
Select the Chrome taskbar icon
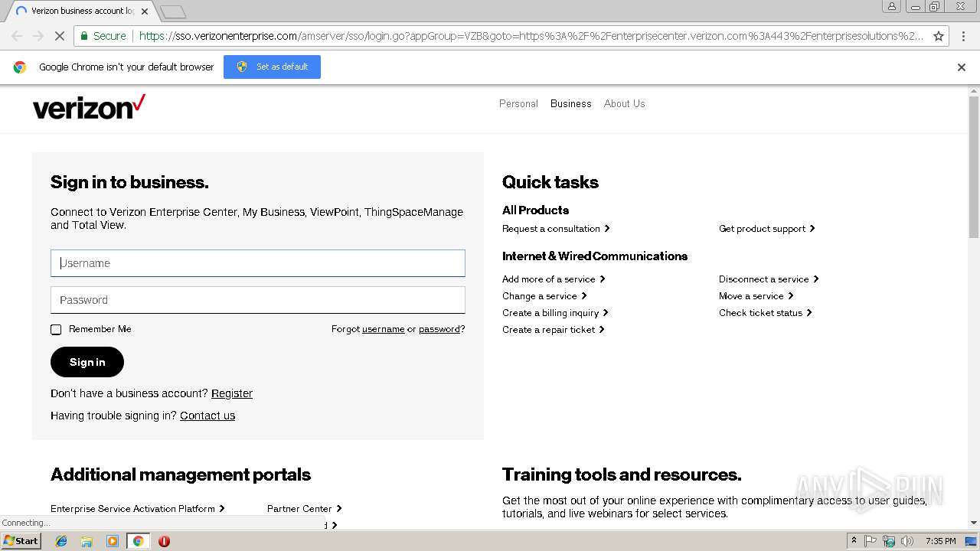coord(138,541)
